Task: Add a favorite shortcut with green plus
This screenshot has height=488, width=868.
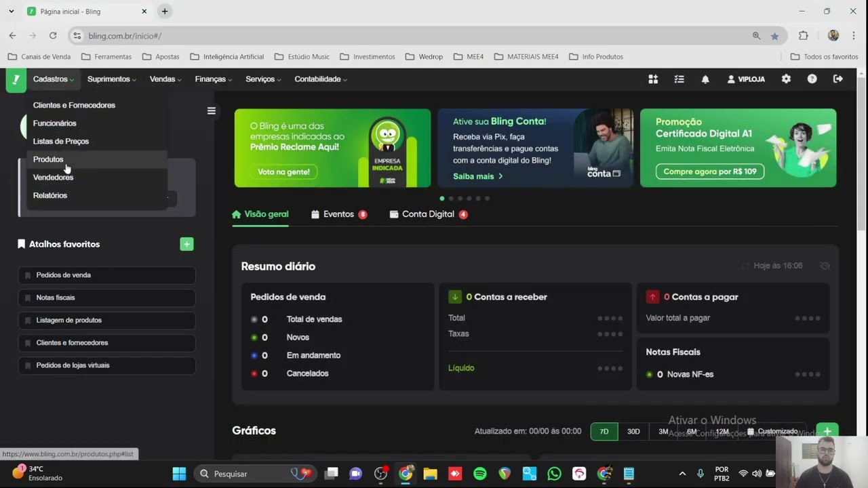Action: 186,244
